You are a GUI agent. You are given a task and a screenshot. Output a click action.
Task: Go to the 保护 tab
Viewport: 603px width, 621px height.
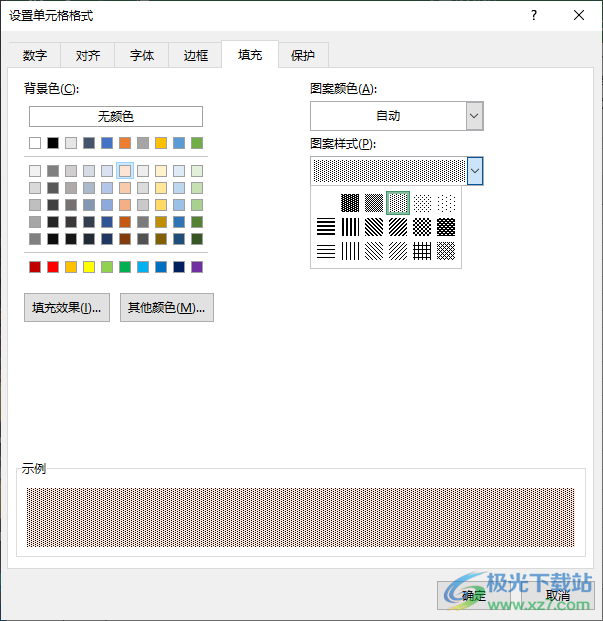[303, 56]
